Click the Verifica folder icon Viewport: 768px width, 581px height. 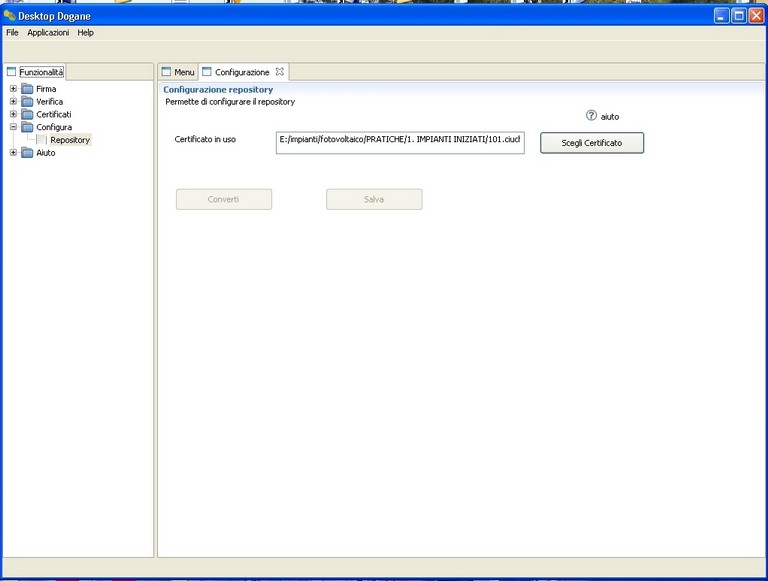pos(27,101)
